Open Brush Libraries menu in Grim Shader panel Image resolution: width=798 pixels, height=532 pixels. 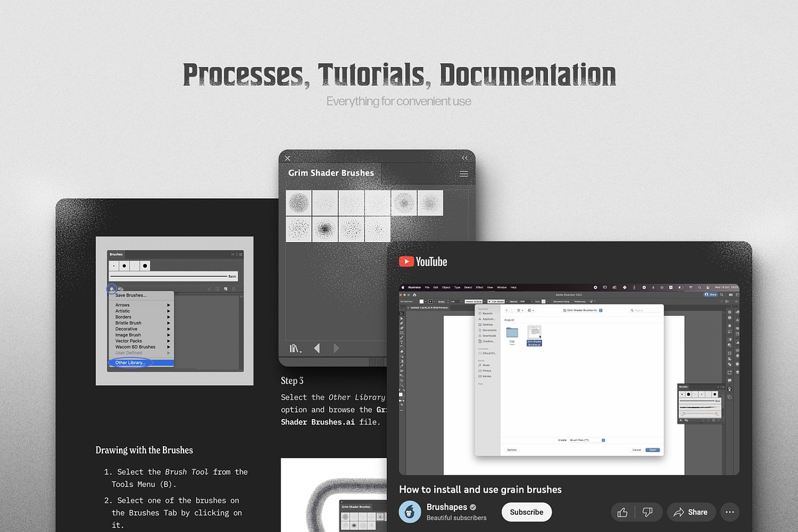click(x=295, y=348)
